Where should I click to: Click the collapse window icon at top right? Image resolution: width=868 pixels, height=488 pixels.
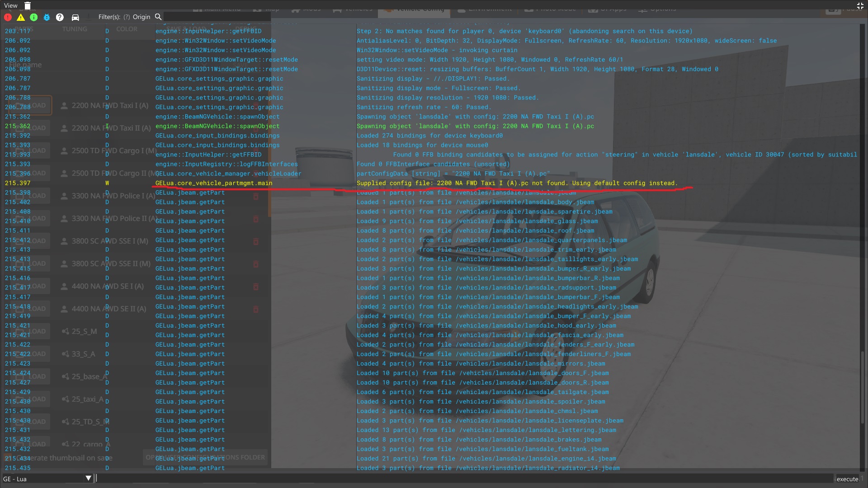click(x=860, y=6)
